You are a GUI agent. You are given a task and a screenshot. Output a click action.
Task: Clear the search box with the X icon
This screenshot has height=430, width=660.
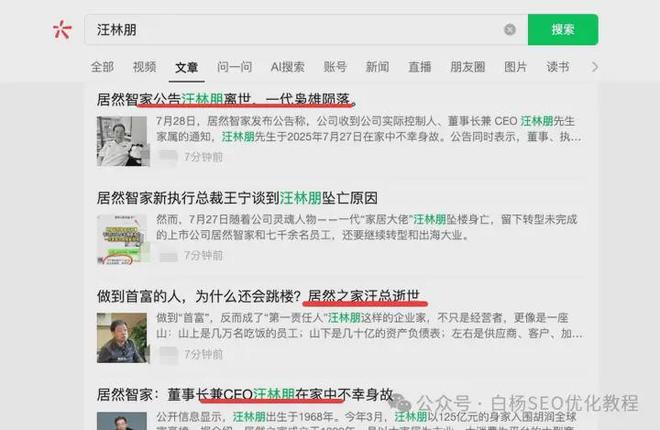pyautogui.click(x=510, y=30)
